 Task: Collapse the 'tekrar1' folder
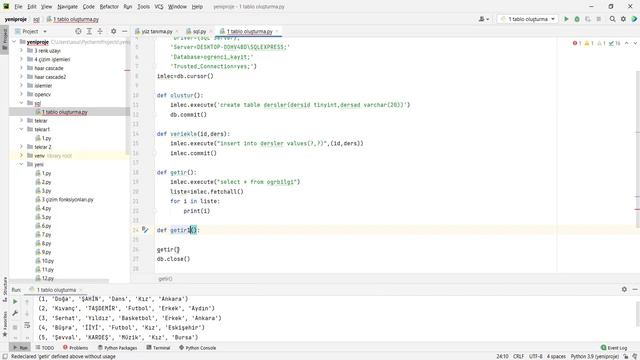(x=22, y=129)
